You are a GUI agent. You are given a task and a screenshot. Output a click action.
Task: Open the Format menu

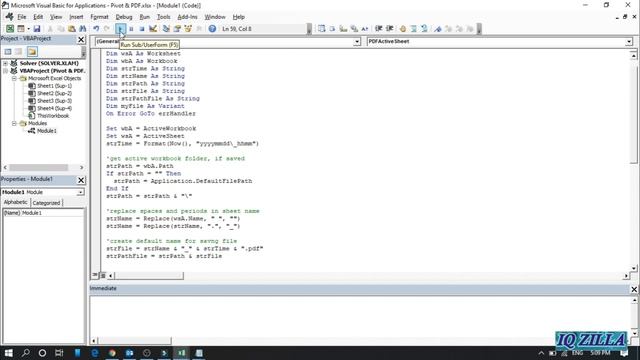(99, 17)
